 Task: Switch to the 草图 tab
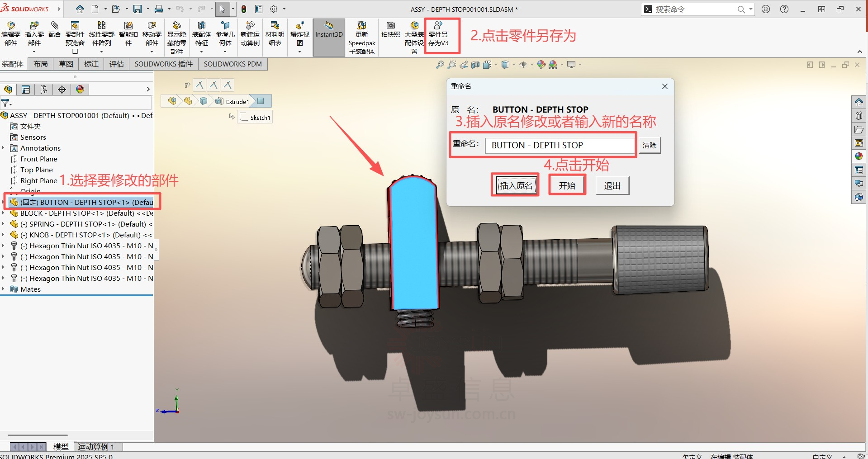(66, 64)
